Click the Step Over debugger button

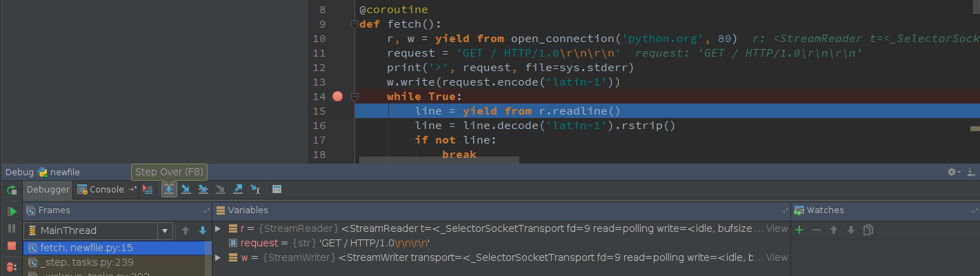[x=169, y=189]
